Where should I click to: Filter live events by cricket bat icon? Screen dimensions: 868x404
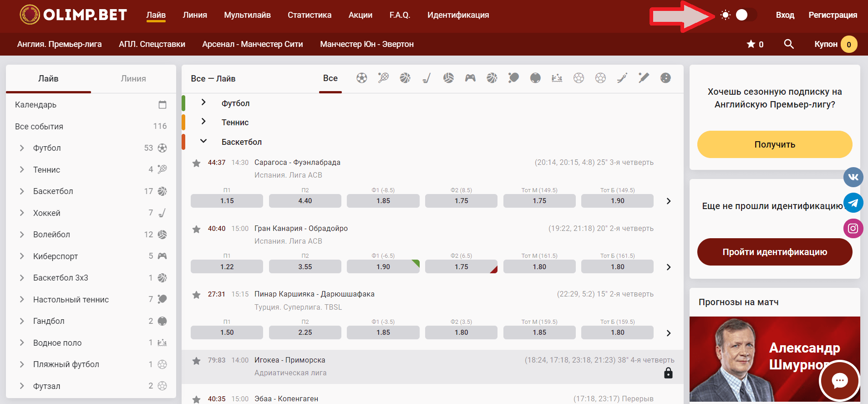(644, 78)
